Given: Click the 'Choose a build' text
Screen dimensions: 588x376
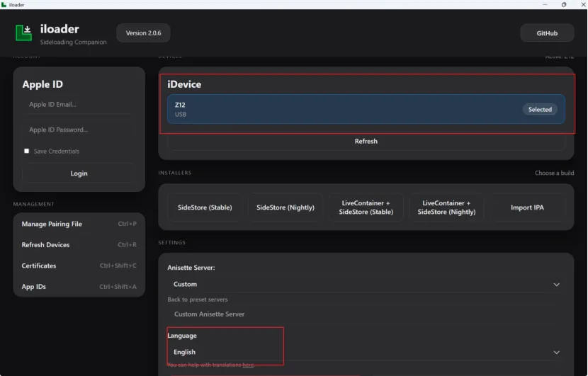Looking at the screenshot, I should coord(554,173).
